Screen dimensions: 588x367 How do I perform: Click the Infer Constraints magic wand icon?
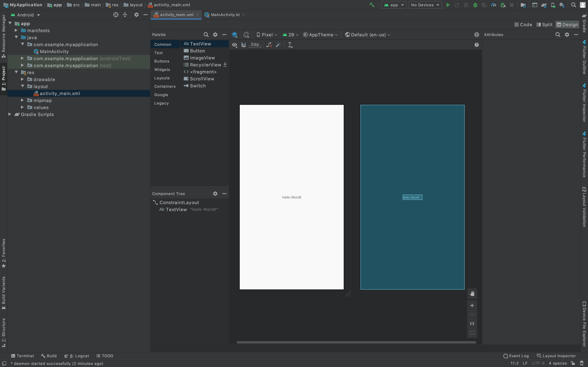[x=278, y=45]
